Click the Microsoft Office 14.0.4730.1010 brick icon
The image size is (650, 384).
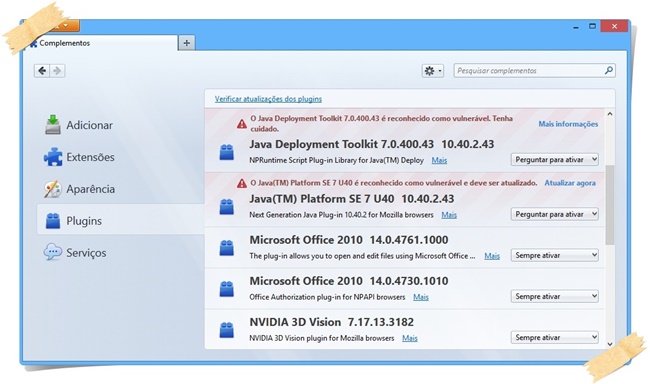[226, 289]
